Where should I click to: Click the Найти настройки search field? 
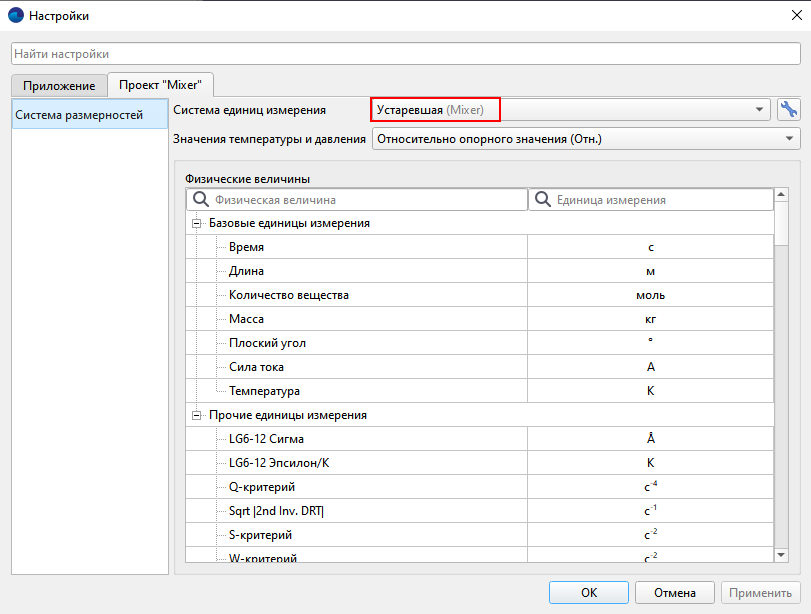coord(405,53)
